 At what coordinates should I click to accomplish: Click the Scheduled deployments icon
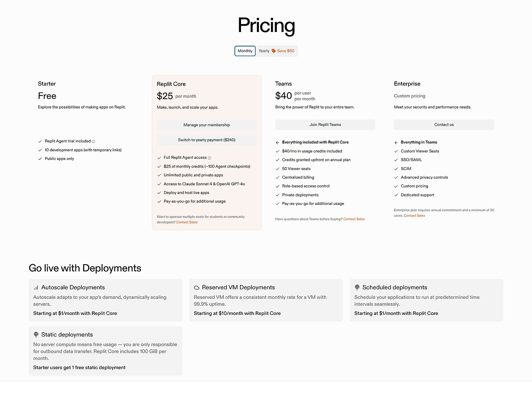pyautogui.click(x=357, y=288)
